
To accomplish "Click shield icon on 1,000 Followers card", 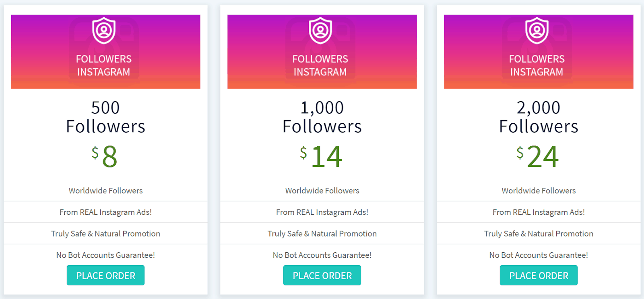I will [320, 31].
